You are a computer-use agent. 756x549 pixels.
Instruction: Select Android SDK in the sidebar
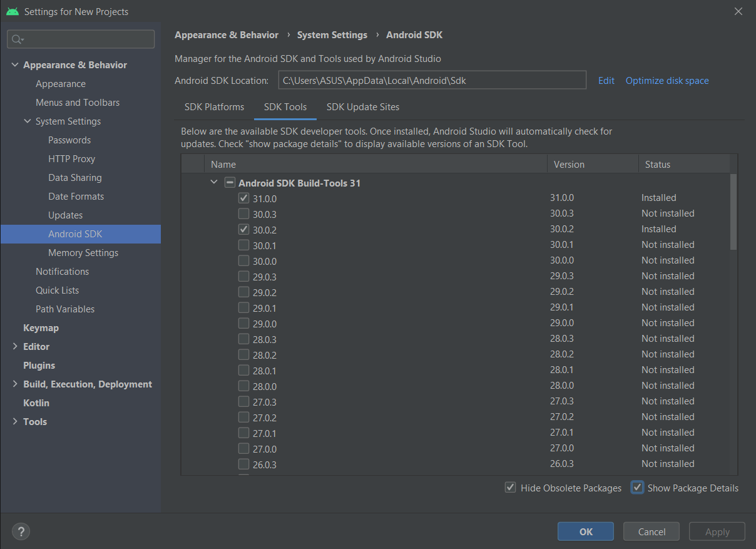pyautogui.click(x=80, y=234)
